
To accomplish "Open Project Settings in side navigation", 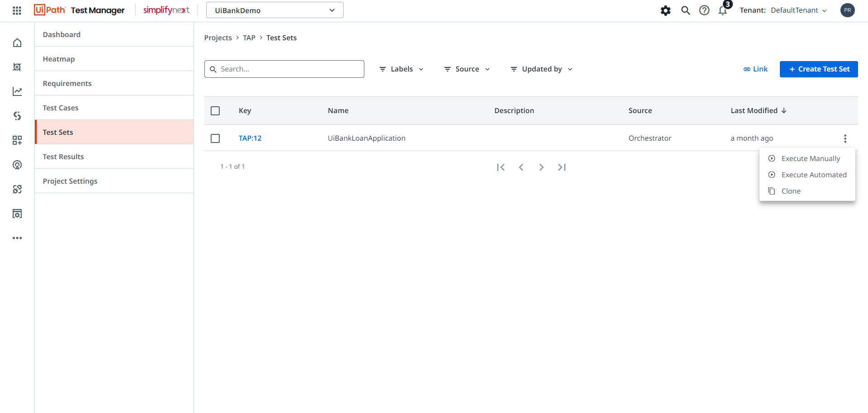I will click(114, 181).
